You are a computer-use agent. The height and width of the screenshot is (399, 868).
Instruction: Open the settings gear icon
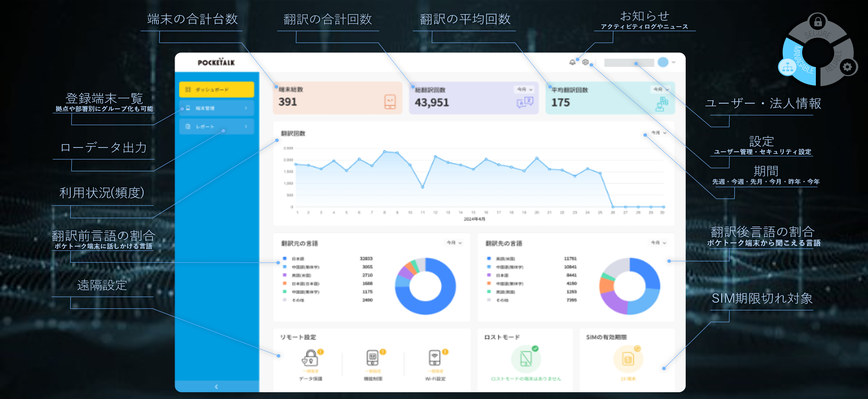tap(585, 62)
